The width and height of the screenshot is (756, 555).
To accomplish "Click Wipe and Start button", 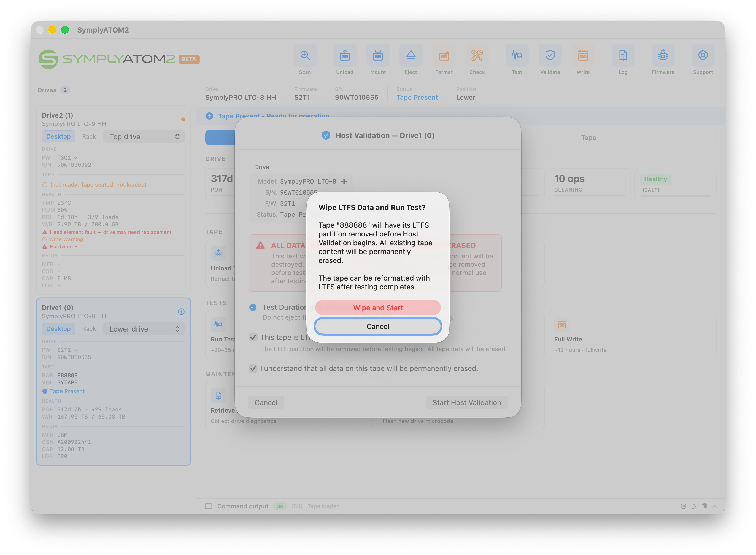I will [x=378, y=308].
